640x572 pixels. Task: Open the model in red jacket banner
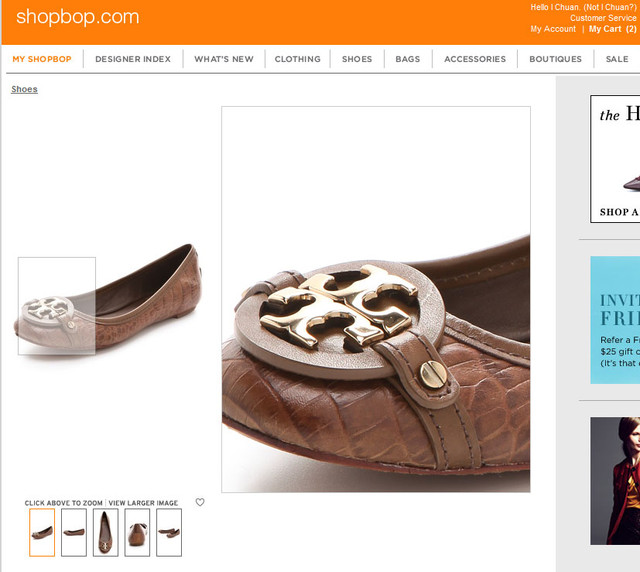[x=615, y=481]
